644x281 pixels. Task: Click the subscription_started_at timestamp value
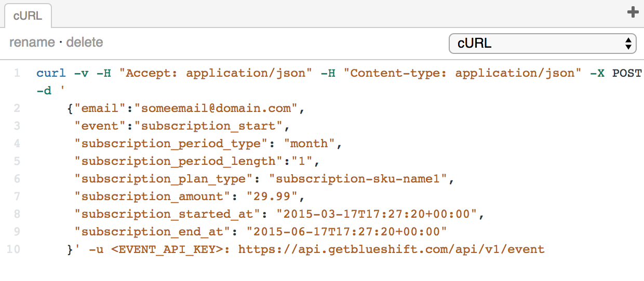tap(377, 214)
